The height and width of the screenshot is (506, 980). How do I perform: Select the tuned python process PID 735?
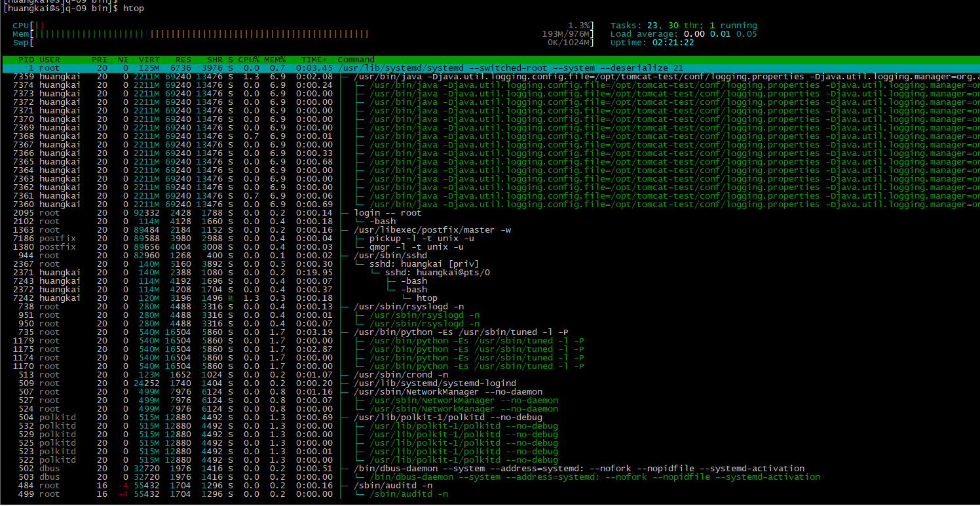490,332
